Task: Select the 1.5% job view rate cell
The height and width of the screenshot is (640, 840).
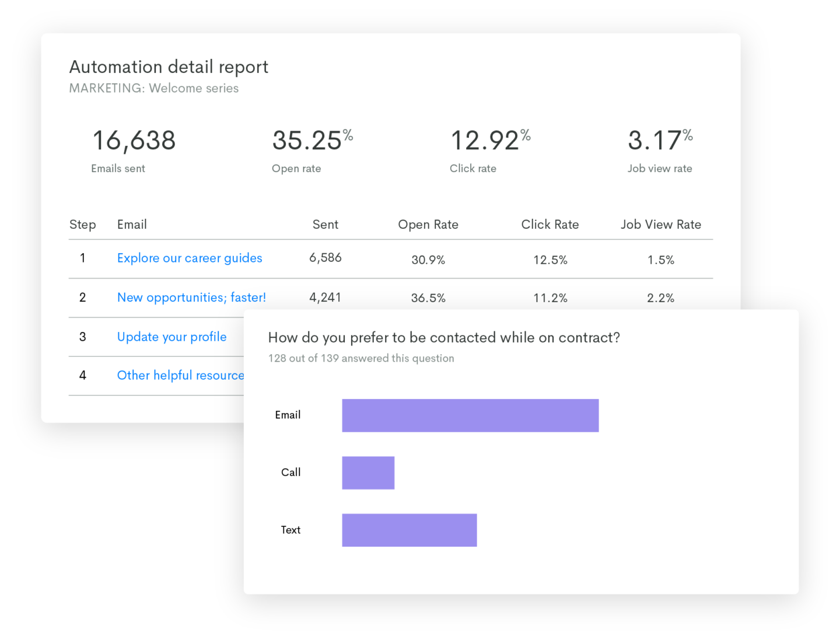Action: (x=661, y=260)
